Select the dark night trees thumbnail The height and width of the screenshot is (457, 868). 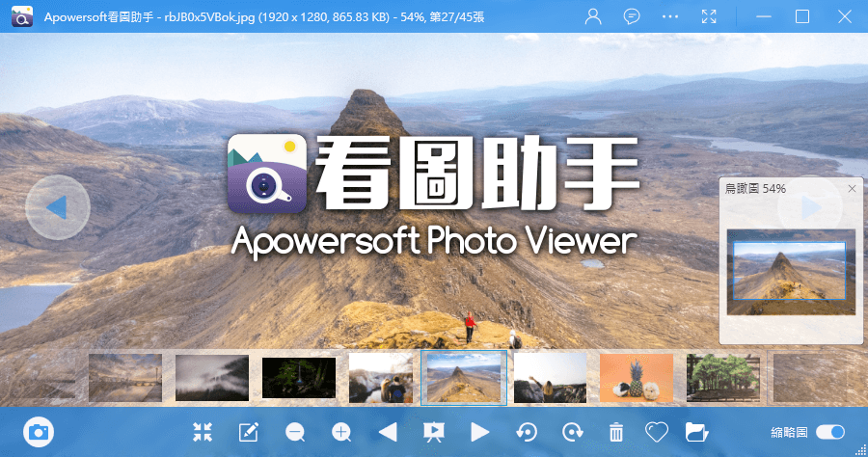point(299,378)
